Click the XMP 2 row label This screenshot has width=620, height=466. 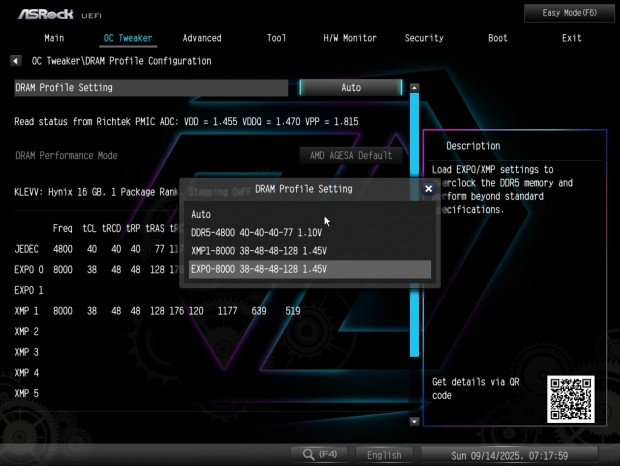(26, 331)
